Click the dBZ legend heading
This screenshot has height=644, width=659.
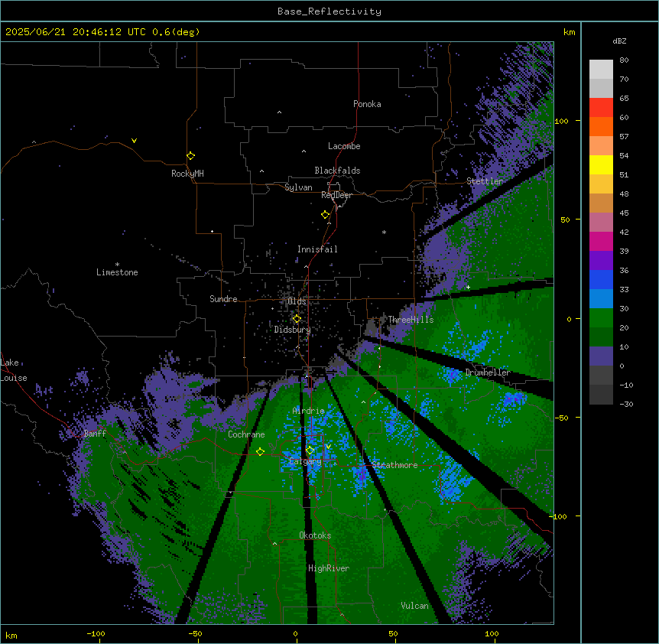619,41
